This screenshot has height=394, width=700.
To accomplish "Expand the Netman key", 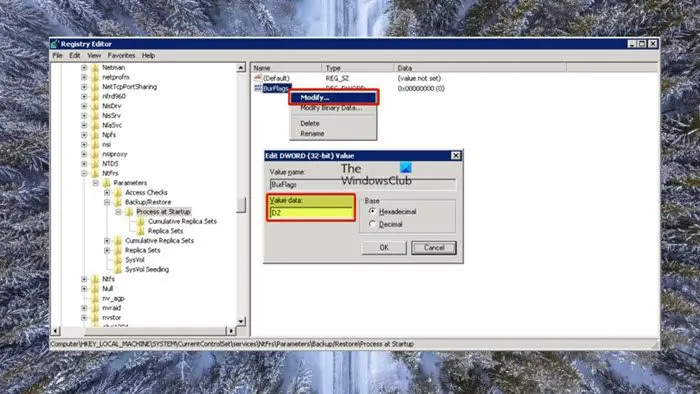I will pyautogui.click(x=84, y=67).
